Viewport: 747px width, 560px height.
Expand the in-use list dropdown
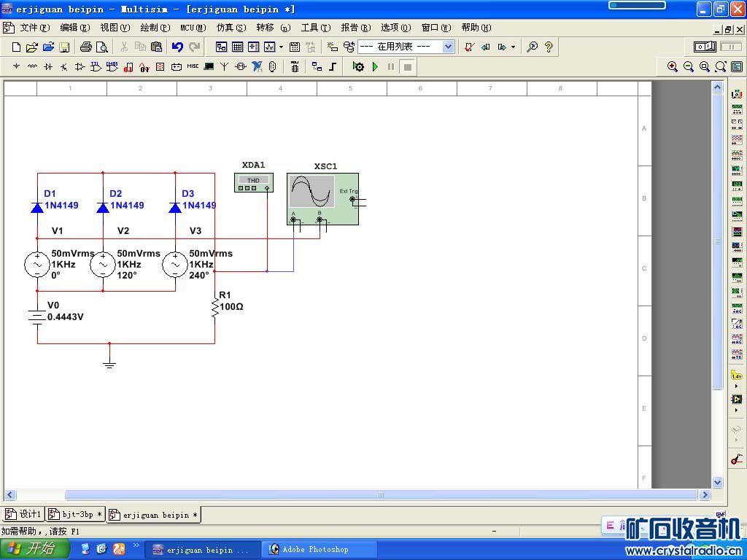coord(448,47)
